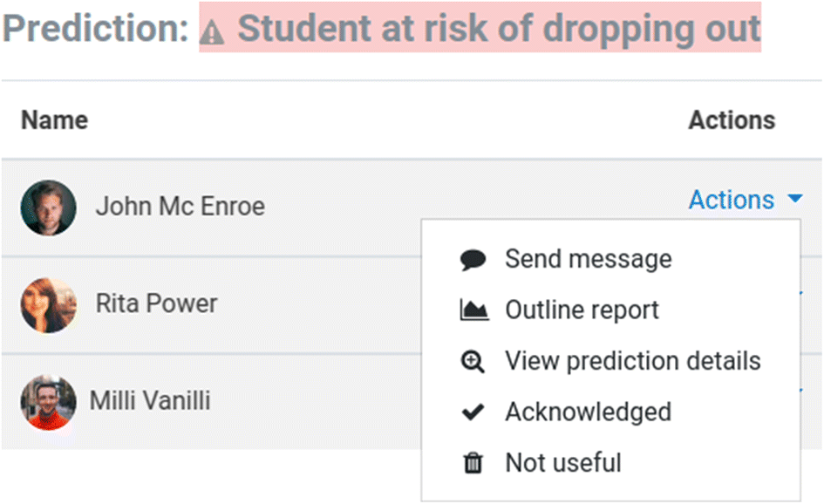Click the checkmark Acknowledged icon

(473, 412)
